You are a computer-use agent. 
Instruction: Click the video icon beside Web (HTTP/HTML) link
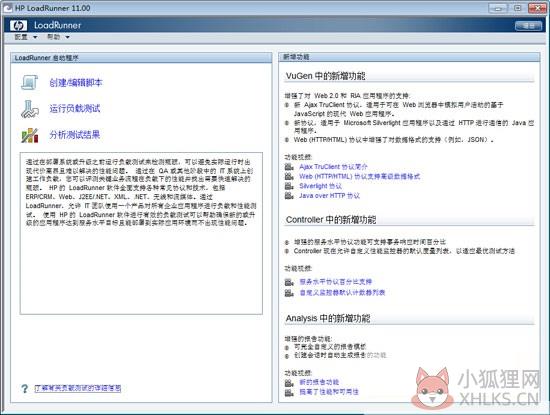[x=289, y=176]
